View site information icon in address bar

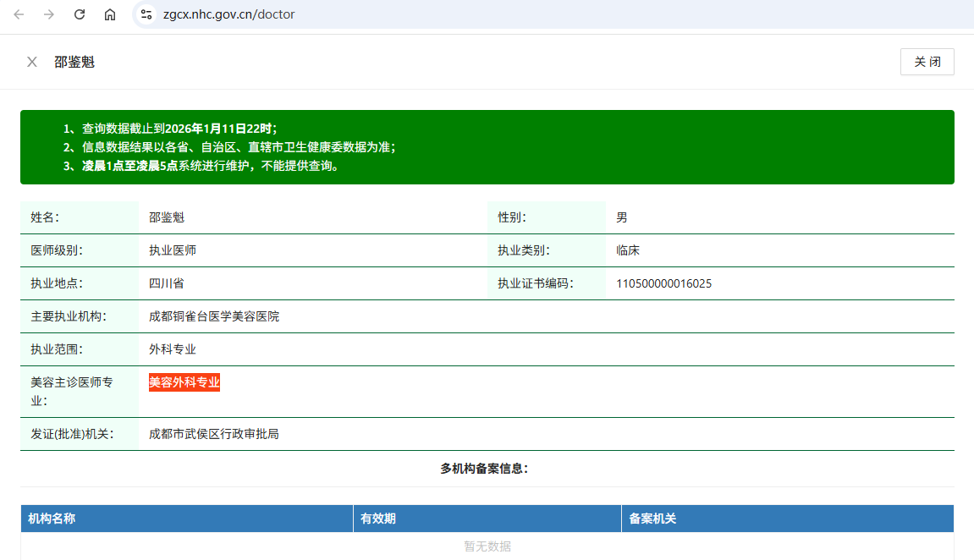(146, 14)
